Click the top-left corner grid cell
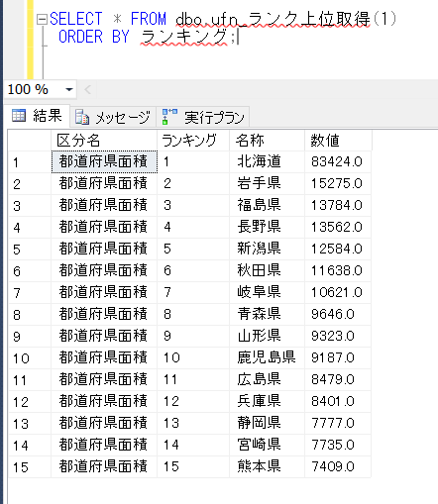The height and width of the screenshot is (504, 438). pos(30,141)
